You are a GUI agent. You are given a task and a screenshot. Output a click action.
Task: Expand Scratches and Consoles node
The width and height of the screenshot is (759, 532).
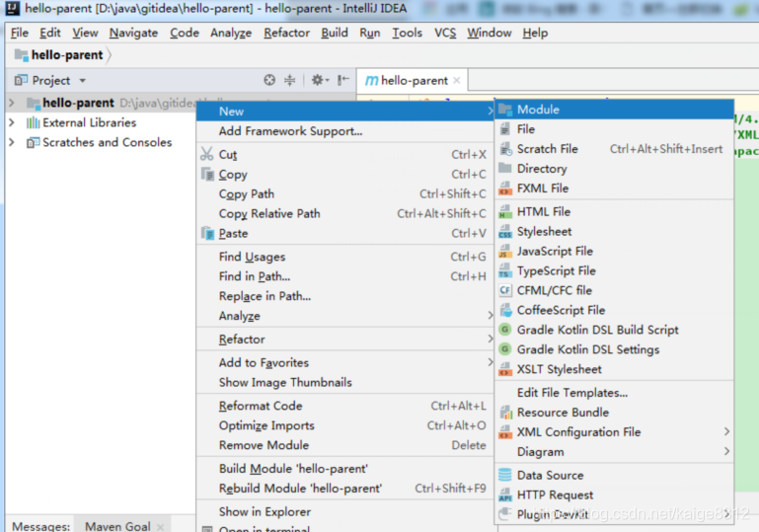click(12, 142)
